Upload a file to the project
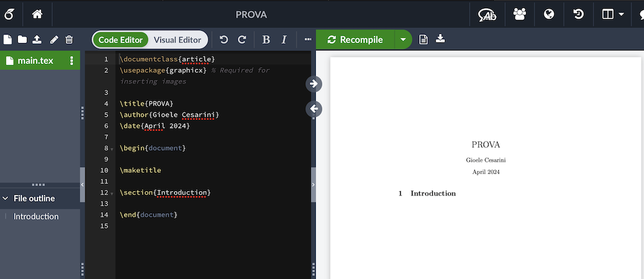Viewport: 644px width, 279px height. pos(37,40)
